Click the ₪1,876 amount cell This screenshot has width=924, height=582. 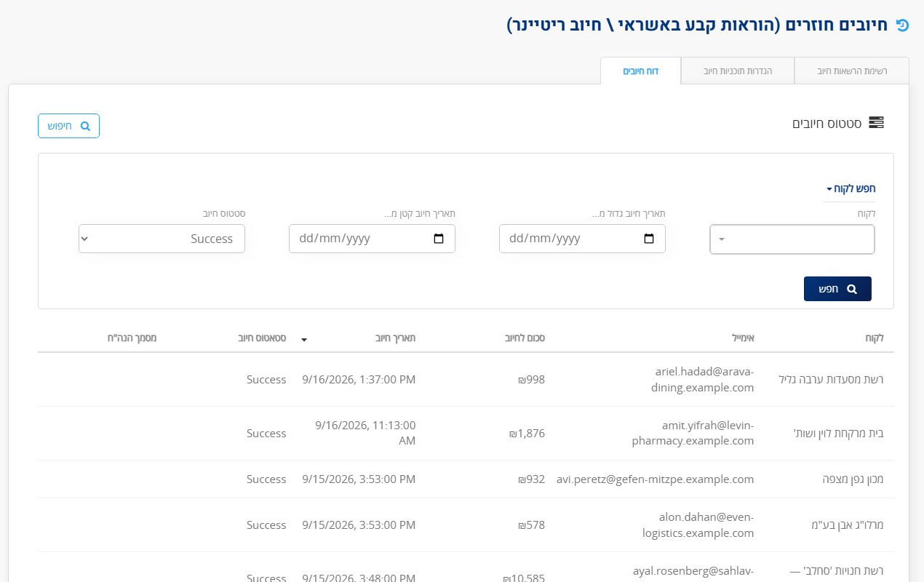click(527, 434)
